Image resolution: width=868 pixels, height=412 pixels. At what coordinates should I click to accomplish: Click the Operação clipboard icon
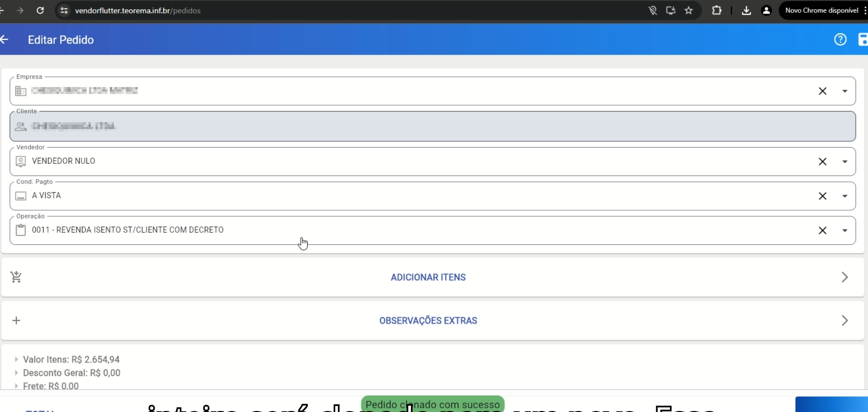[x=20, y=230]
